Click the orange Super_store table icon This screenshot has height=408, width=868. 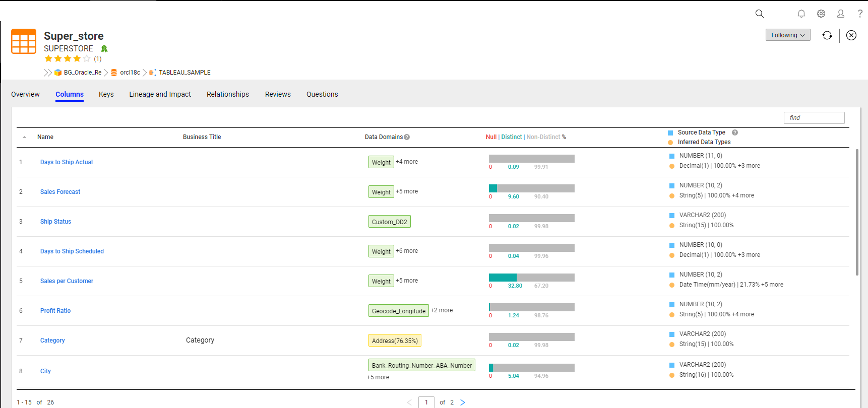pos(24,41)
